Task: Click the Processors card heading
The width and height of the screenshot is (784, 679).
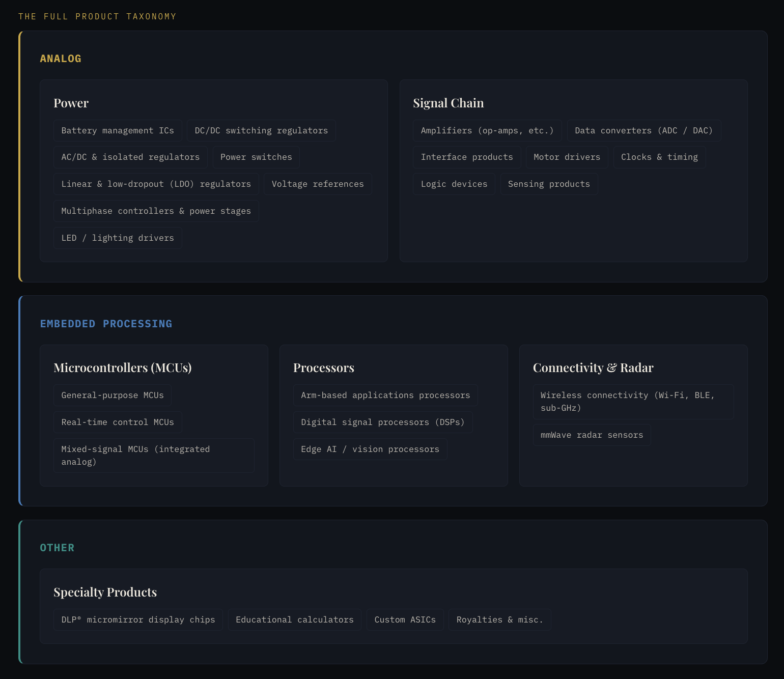Action: coord(324,368)
